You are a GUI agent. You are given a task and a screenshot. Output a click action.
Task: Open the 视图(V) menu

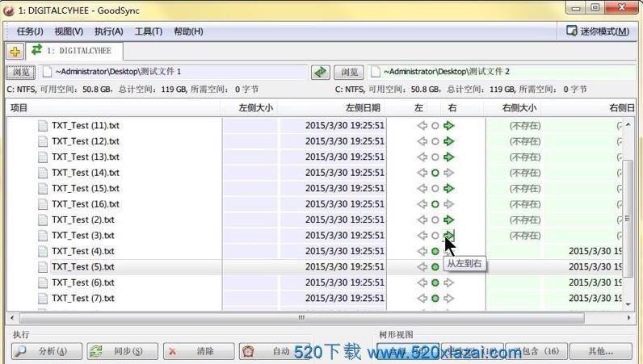point(69,31)
